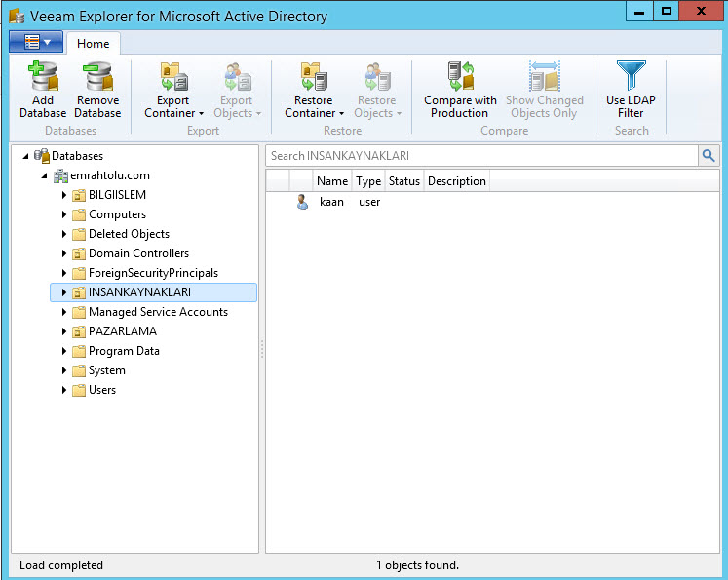Open the Restore Container dropdown arrow
Screen dimensions: 728x580
[341, 114]
